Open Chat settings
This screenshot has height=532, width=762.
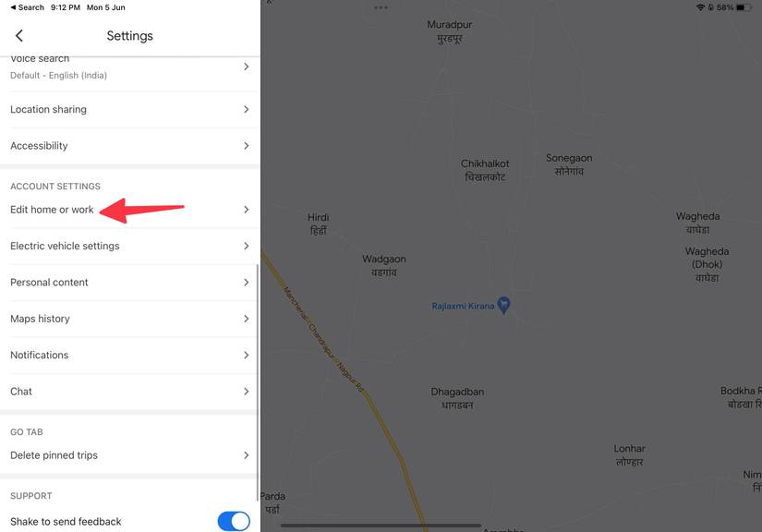(x=129, y=392)
